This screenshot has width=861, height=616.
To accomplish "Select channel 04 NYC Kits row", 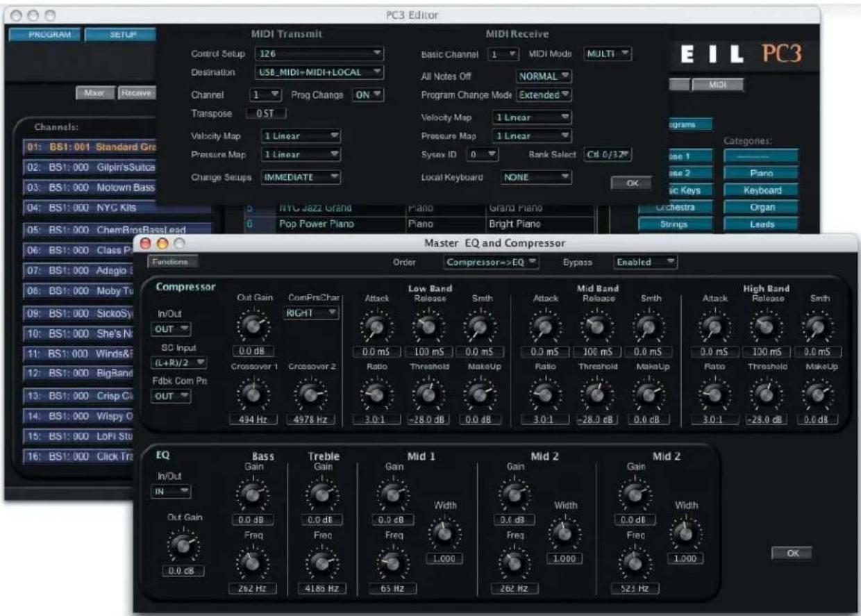I will click(x=117, y=207).
